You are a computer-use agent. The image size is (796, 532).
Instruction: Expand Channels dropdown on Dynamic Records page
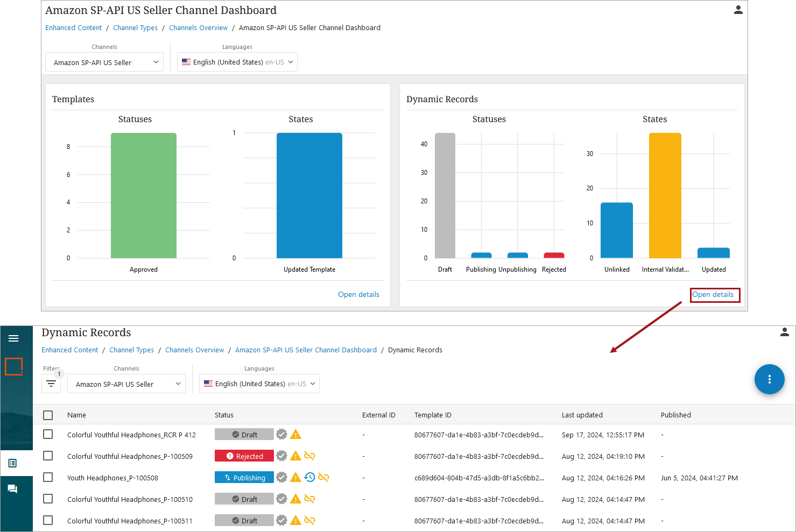tap(126, 384)
